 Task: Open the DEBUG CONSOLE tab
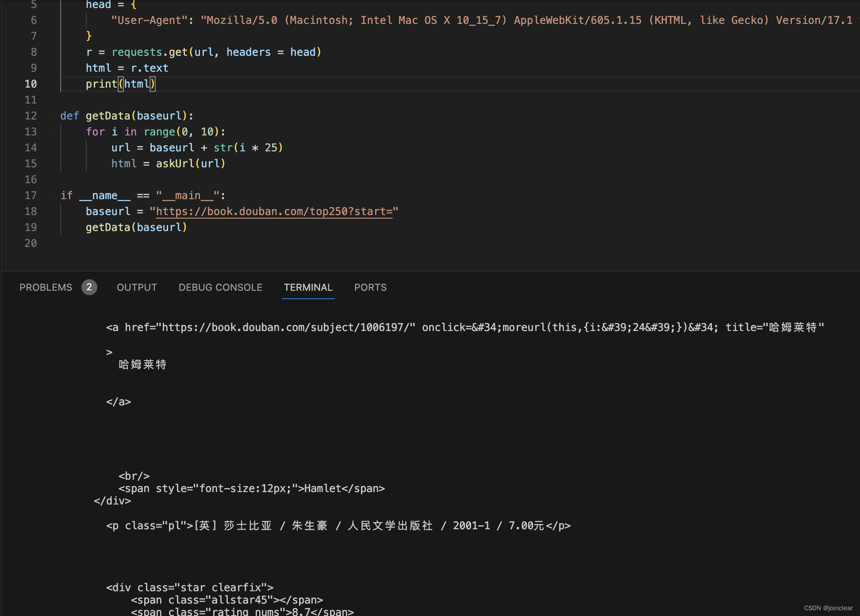point(220,288)
